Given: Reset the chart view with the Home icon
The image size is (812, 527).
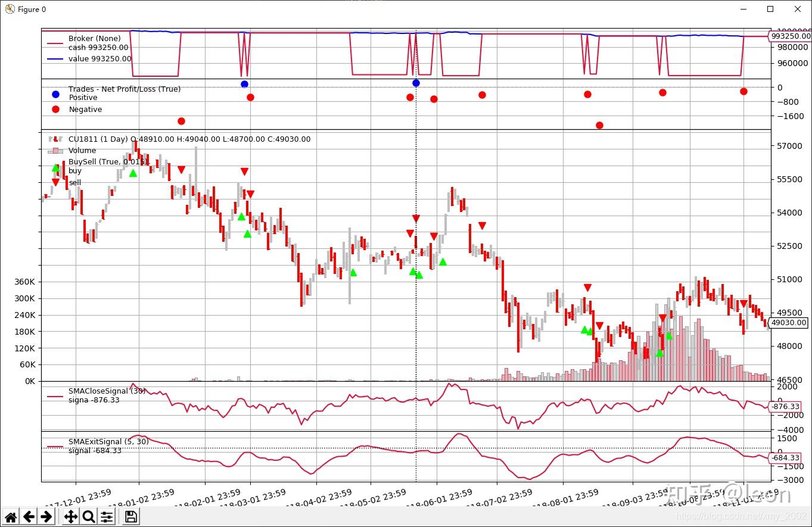Looking at the screenshot, I should click(11, 516).
